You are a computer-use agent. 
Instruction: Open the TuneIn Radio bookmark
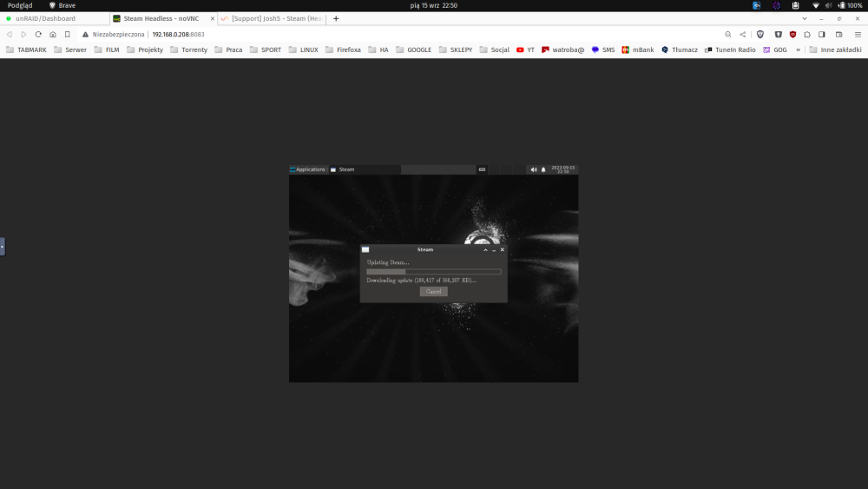(730, 50)
